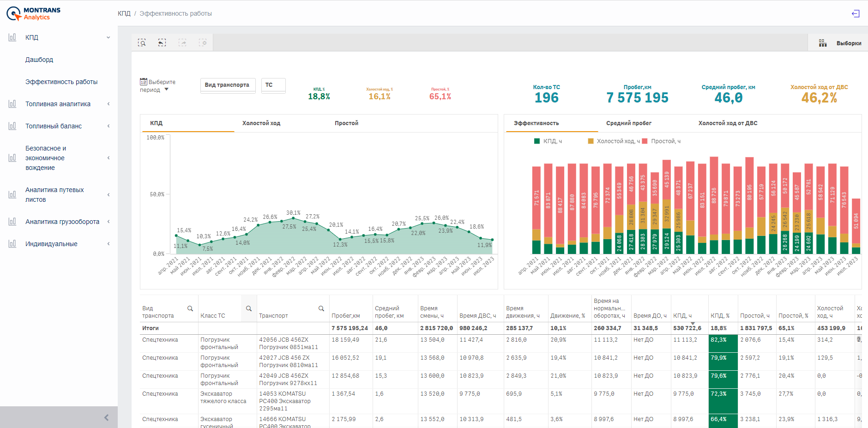Open the ТС filter box
868x428 pixels.
pos(273,85)
